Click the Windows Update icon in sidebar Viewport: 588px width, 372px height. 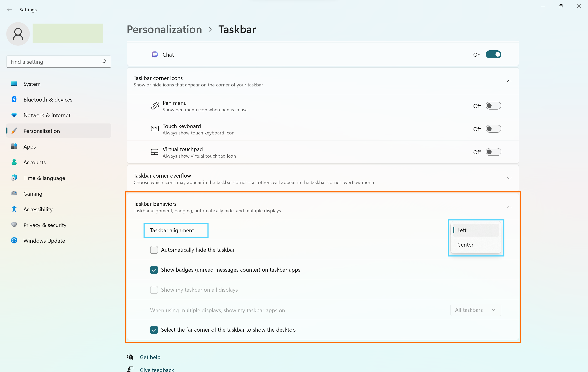coord(14,241)
